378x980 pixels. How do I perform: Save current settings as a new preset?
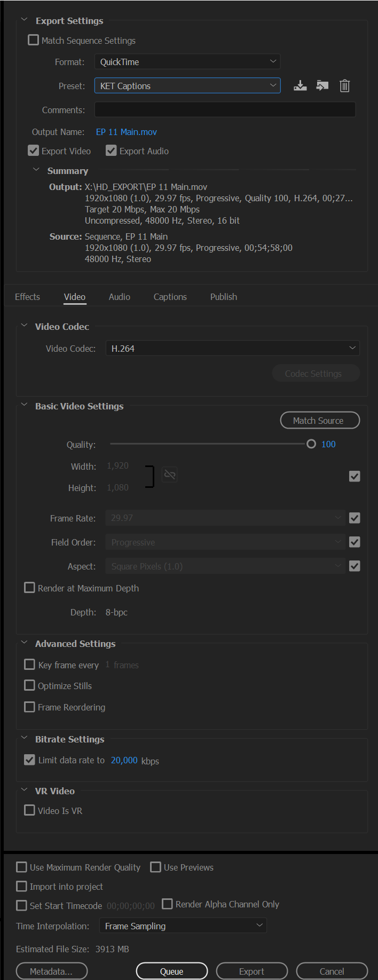(x=300, y=85)
